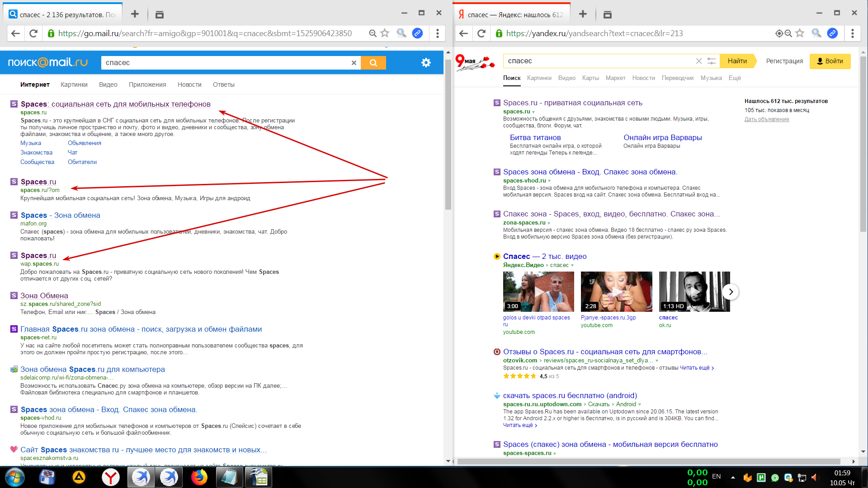Expand spaces-spaces.ru result dropdown arrow
The image size is (868, 488).
555,454
